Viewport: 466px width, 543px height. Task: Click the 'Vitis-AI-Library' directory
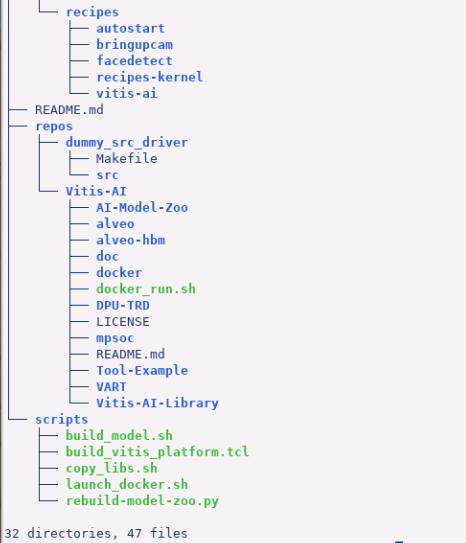[x=157, y=403]
